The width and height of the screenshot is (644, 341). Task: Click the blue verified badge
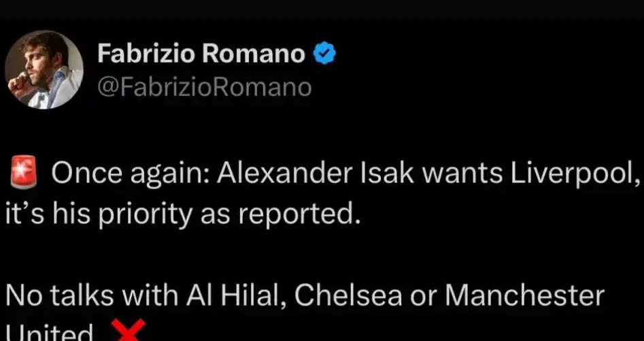325,54
